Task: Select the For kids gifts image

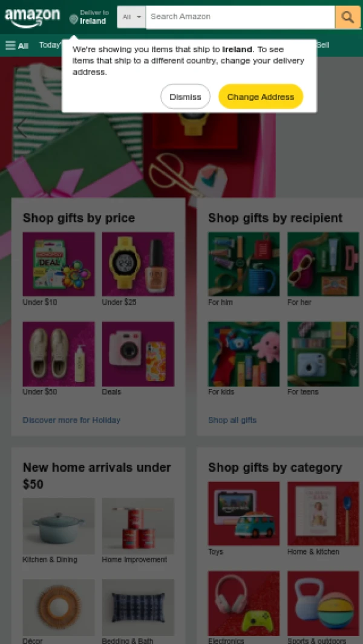Action: pyautogui.click(x=244, y=354)
